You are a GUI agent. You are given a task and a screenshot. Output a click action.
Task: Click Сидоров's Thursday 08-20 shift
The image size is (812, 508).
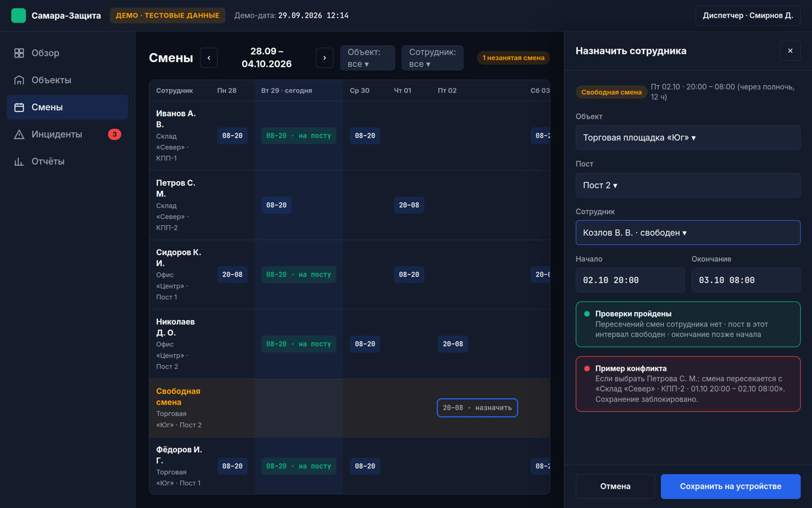(409, 274)
